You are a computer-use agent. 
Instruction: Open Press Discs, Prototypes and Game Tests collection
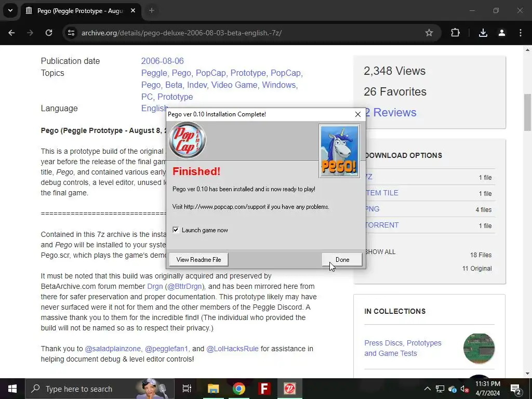tap(403, 348)
